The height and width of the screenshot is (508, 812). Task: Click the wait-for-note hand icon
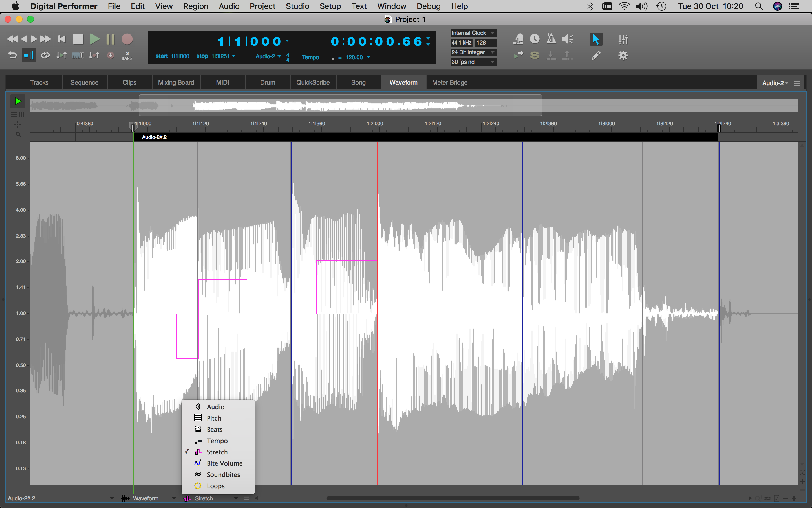click(518, 39)
